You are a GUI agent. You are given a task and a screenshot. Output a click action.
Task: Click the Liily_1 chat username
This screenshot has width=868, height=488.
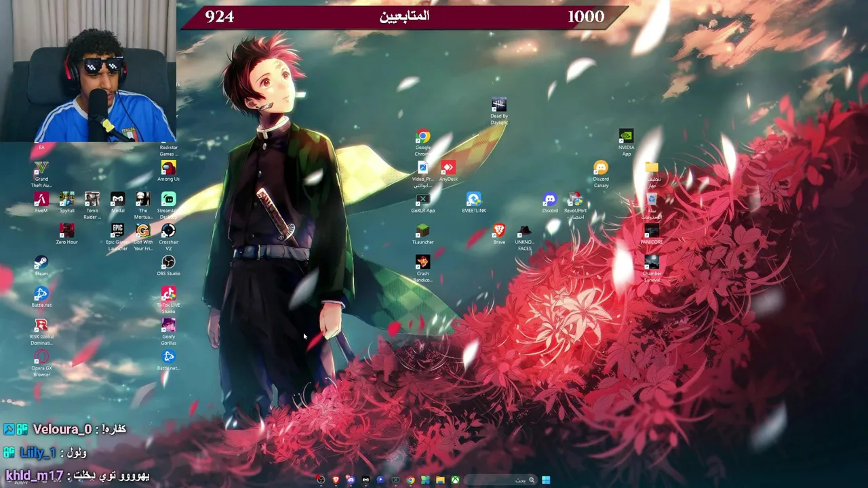38,453
